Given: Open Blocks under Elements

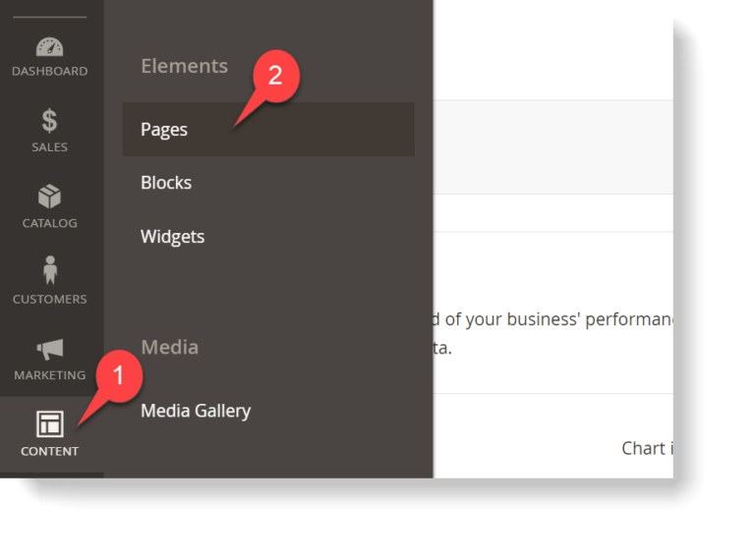Looking at the screenshot, I should pyautogui.click(x=166, y=183).
